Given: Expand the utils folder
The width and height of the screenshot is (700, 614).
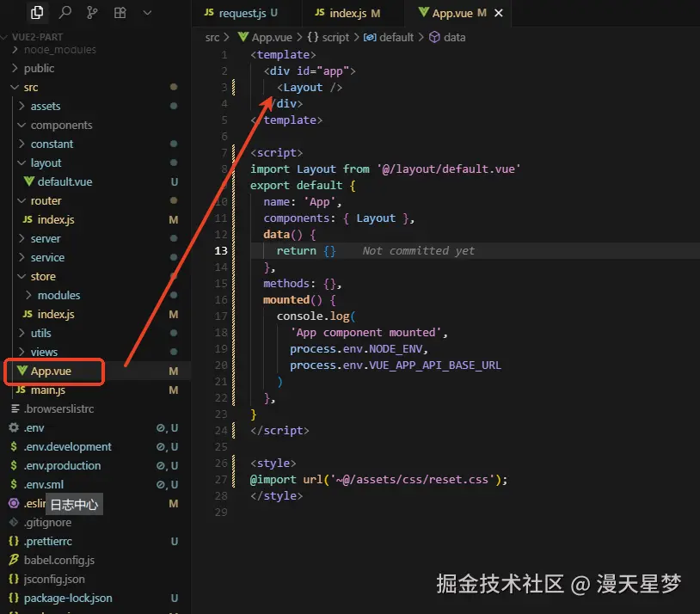Looking at the screenshot, I should 40,333.
